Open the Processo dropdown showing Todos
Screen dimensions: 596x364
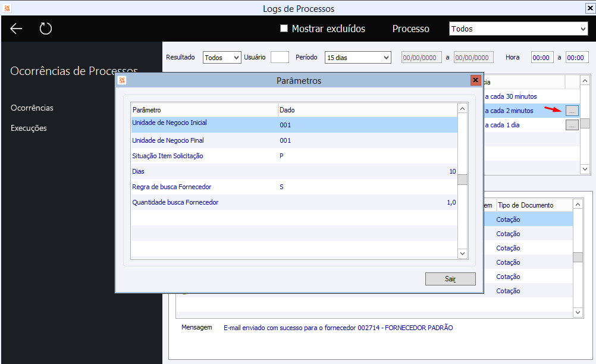(x=519, y=29)
